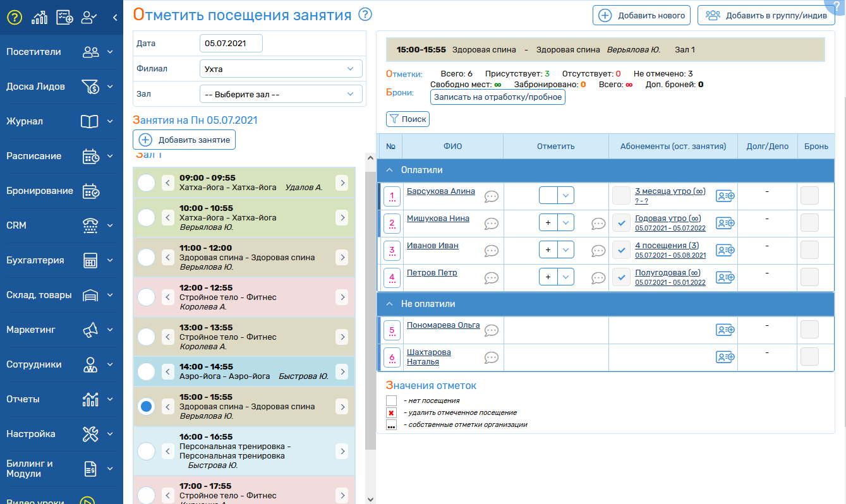Open the Зал selection dropdown

[281, 94]
